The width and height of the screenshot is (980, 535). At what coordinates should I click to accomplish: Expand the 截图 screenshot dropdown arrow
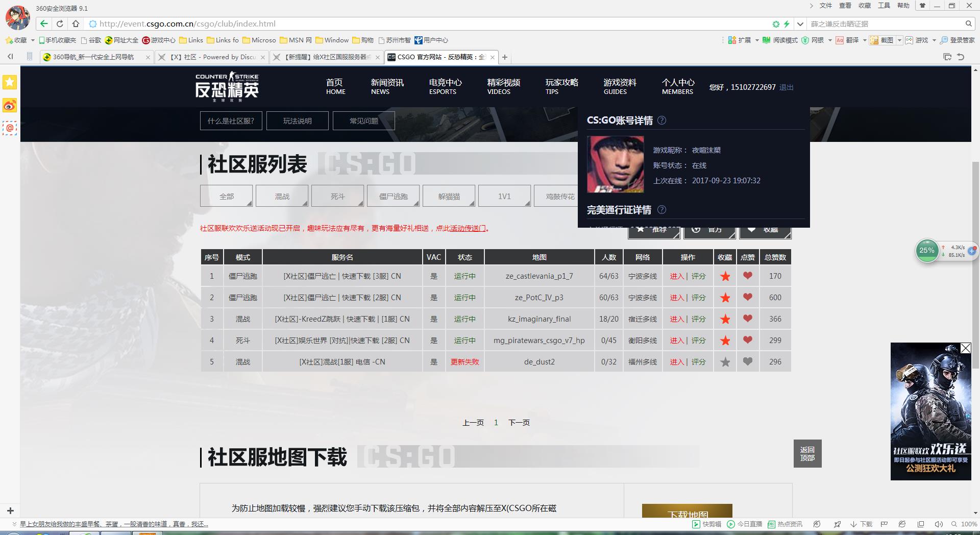tap(899, 40)
